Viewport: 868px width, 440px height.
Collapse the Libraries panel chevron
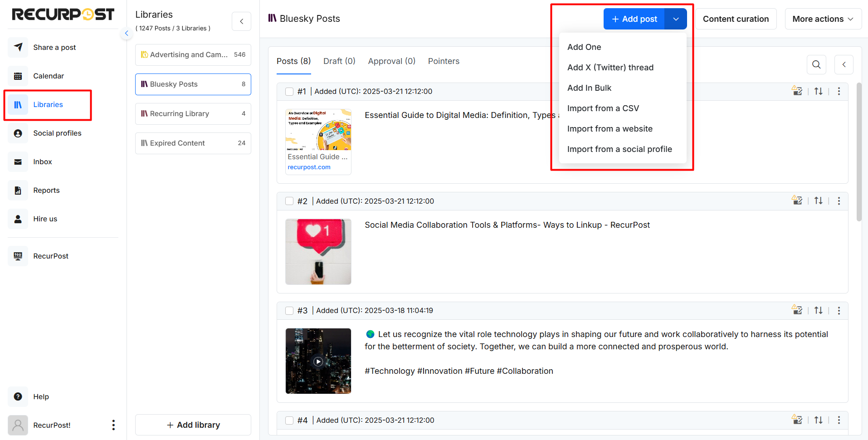pyautogui.click(x=241, y=21)
